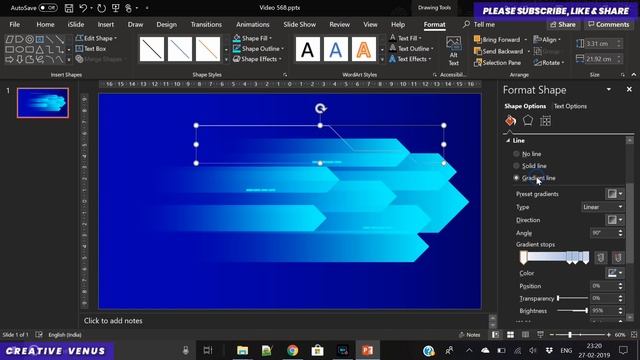Click the Share button
The image size is (640, 360).
point(563,24)
